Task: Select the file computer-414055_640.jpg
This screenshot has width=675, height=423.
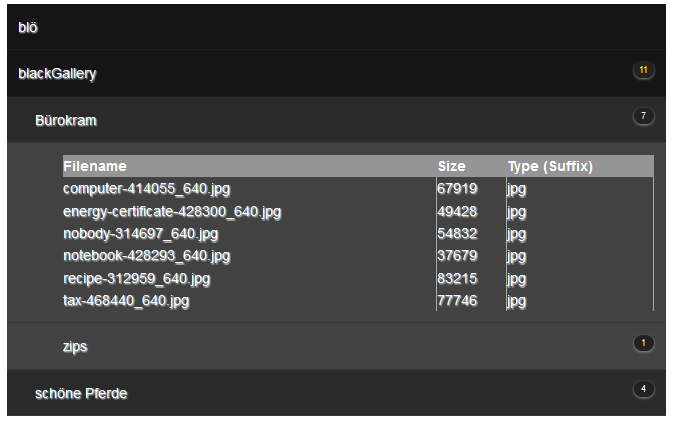Action: click(147, 188)
